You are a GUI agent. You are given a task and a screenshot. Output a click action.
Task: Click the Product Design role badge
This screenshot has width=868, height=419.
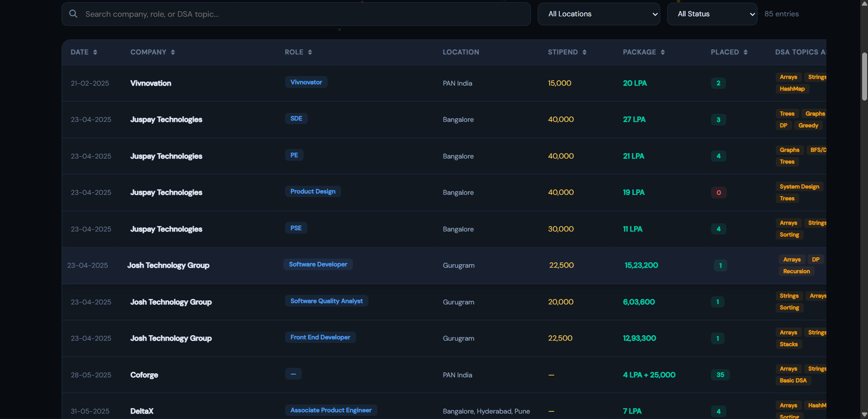[x=313, y=191]
